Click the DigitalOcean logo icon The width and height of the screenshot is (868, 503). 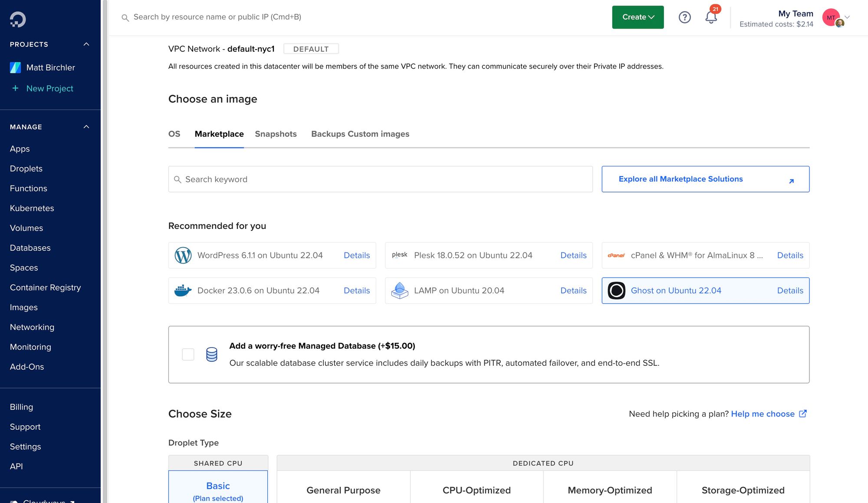pos(18,19)
